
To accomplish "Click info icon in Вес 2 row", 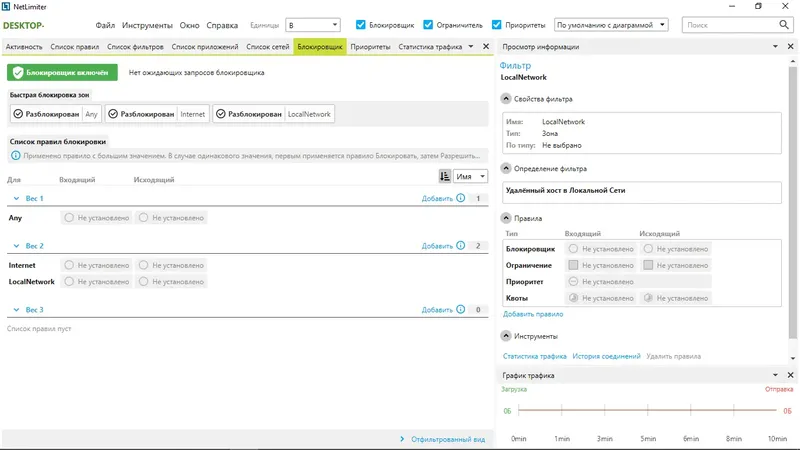I will 460,245.
